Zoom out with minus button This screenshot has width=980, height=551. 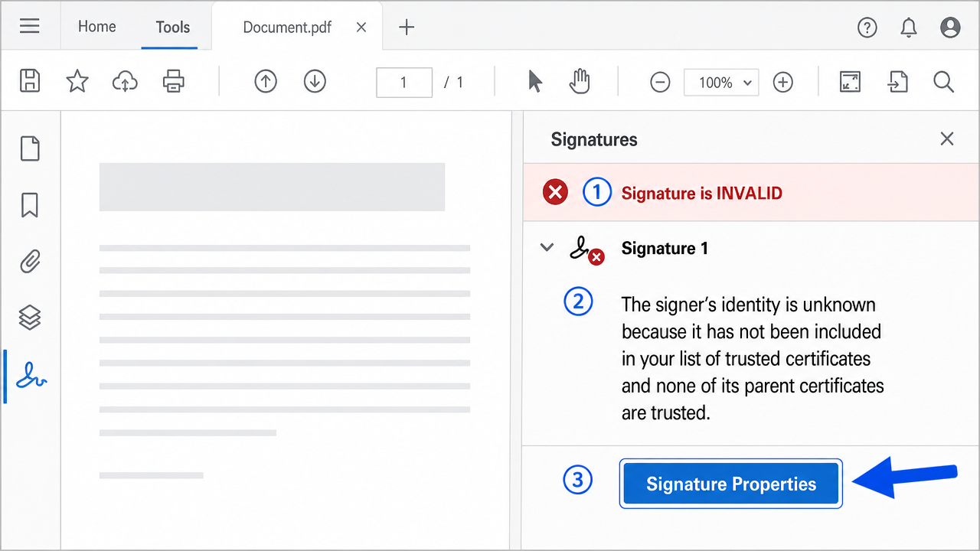click(x=660, y=83)
